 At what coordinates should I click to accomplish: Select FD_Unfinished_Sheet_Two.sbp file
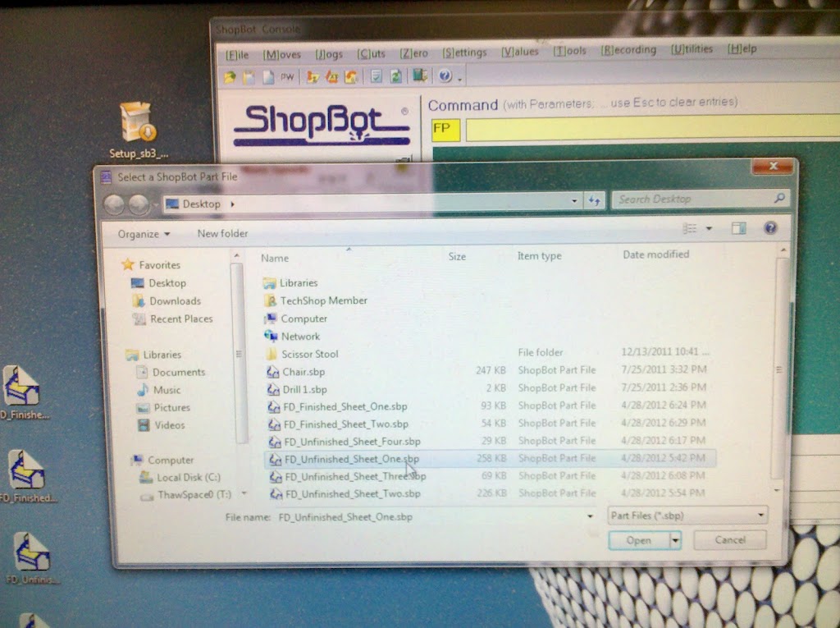point(345,494)
